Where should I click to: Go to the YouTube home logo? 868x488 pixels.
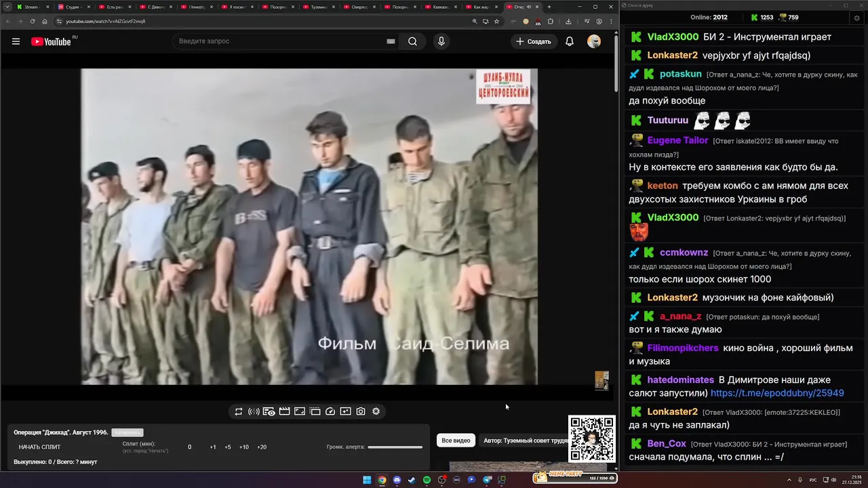click(x=51, y=41)
